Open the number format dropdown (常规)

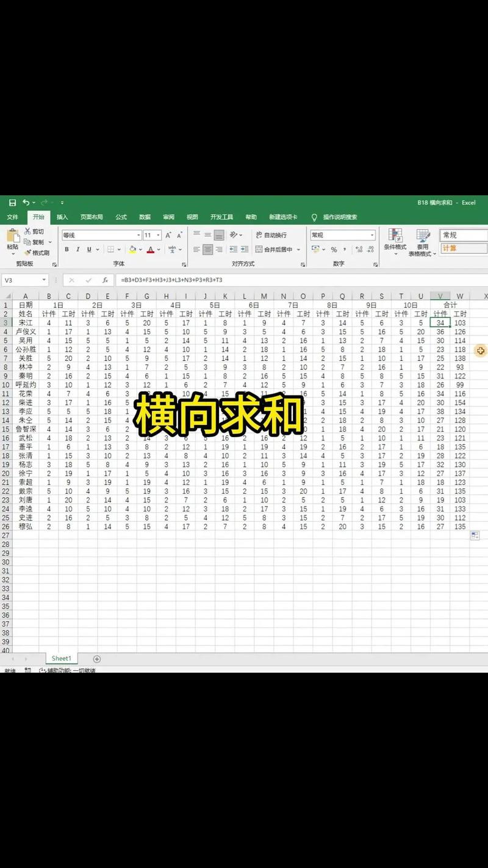click(x=372, y=235)
